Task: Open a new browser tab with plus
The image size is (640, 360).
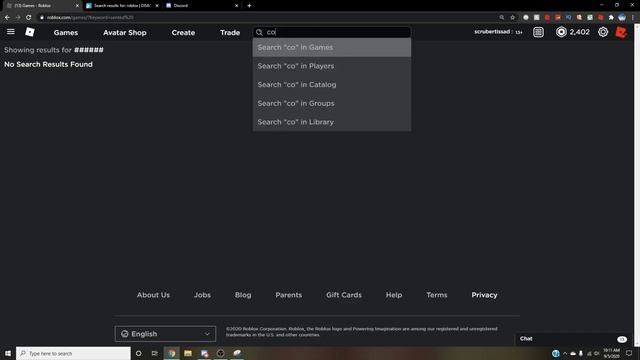Action: click(249, 6)
